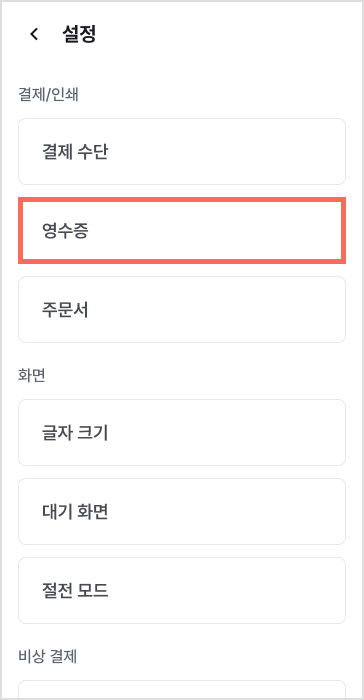
Task: Click the red border around 영수증
Action: pyautogui.click(x=182, y=200)
